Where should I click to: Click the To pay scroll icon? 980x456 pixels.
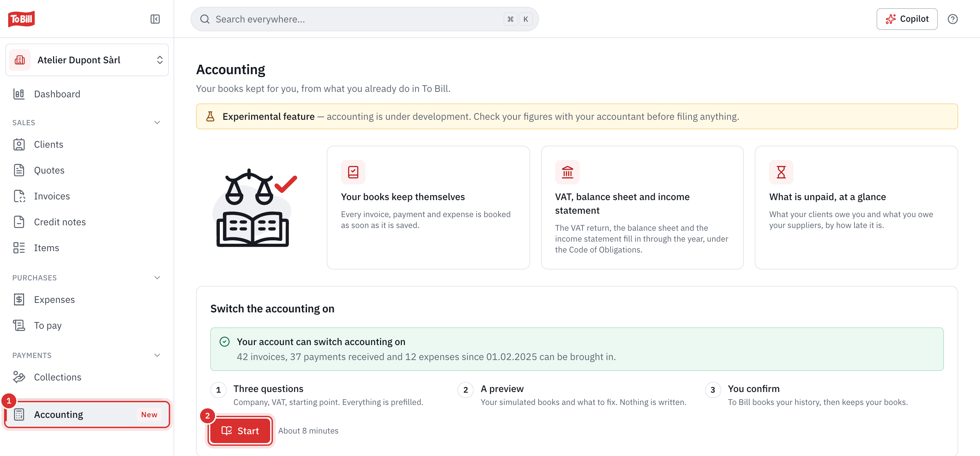coord(19,326)
